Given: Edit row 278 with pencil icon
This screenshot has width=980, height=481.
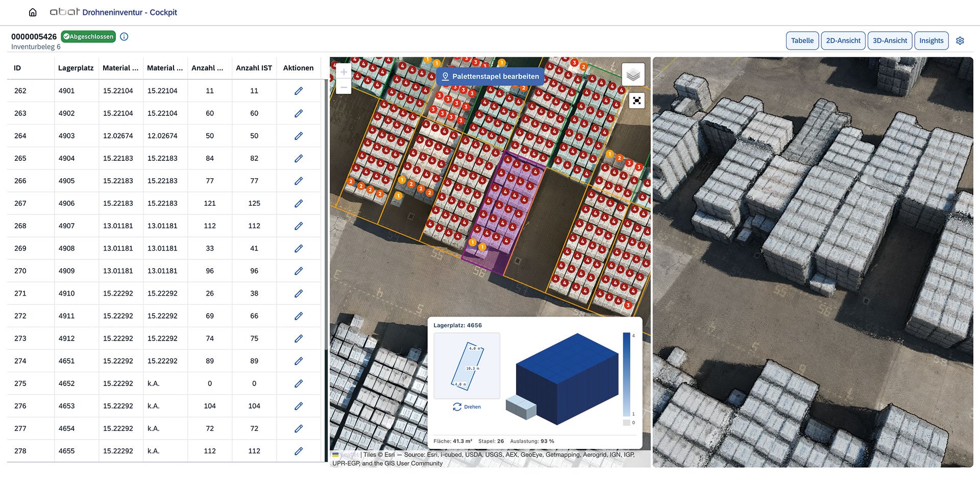Looking at the screenshot, I should (x=299, y=451).
